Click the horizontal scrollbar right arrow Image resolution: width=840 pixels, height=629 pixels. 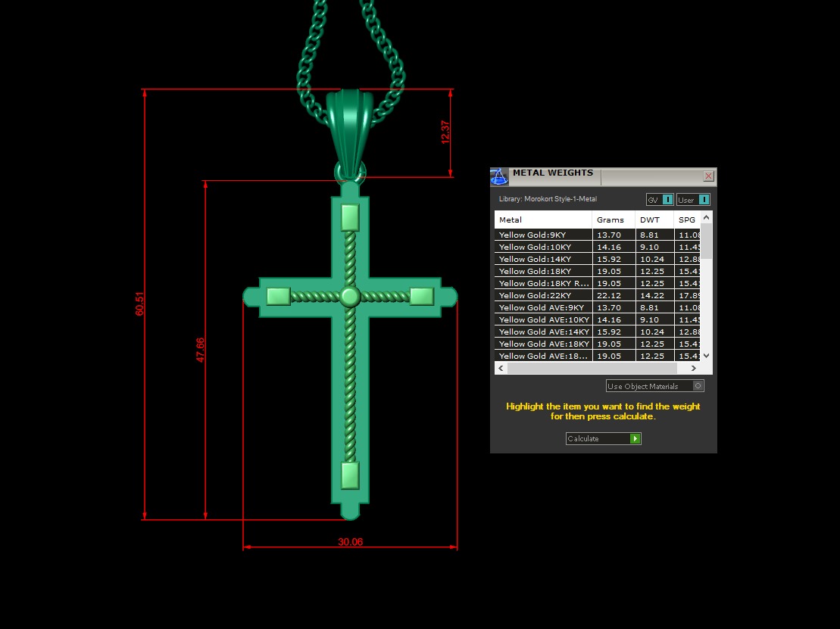point(694,368)
